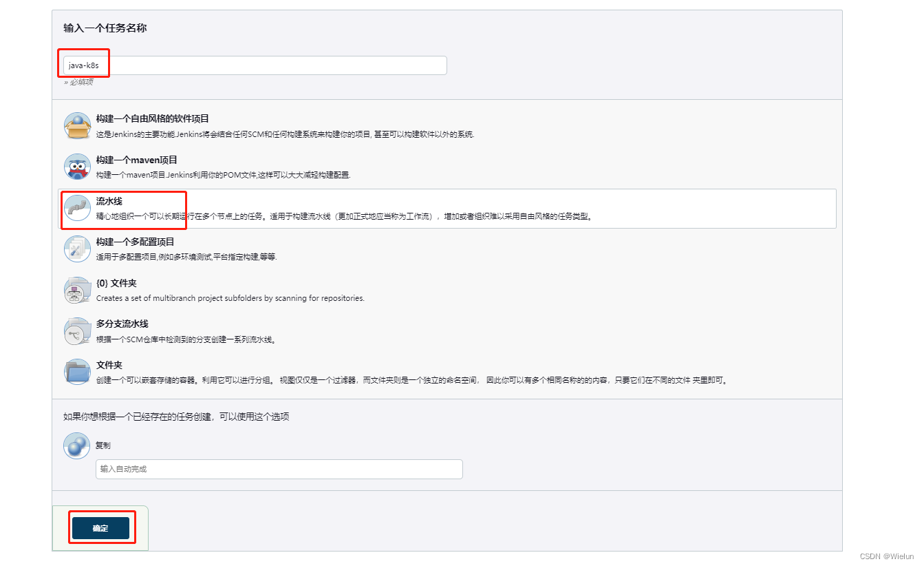Select the pipeline (流水线) pipe icon
Screen dimensions: 924x566
[77, 208]
